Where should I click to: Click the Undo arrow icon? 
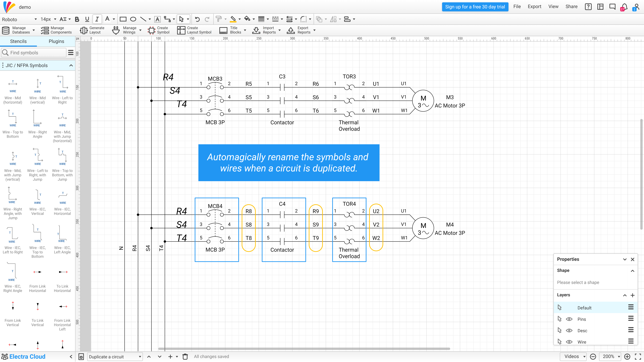click(197, 19)
